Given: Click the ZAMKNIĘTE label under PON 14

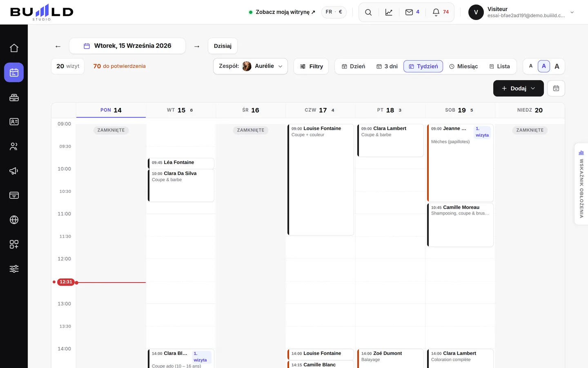Looking at the screenshot, I should (x=111, y=130).
